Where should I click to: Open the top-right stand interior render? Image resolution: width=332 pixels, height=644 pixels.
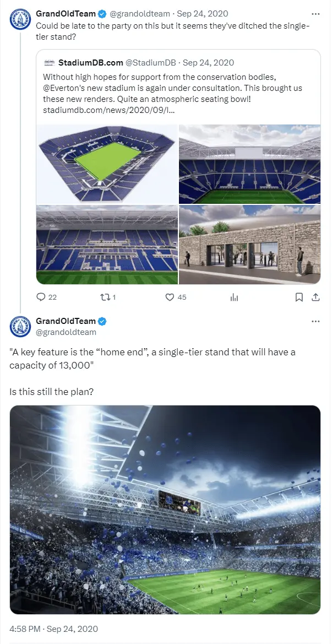tap(249, 164)
